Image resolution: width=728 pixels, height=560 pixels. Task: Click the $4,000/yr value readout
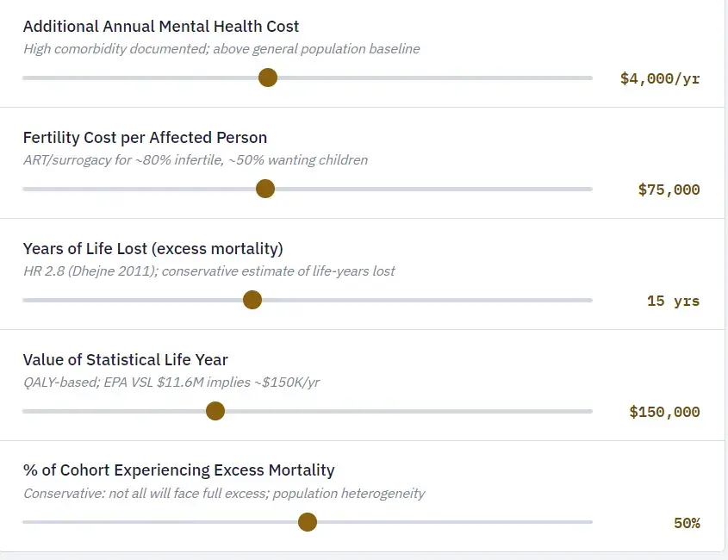coord(659,78)
